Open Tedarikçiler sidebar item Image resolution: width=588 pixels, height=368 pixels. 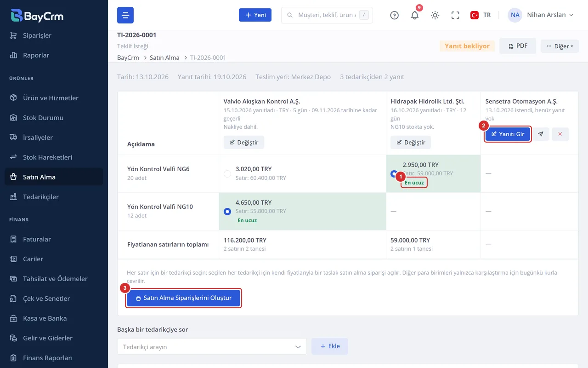point(54,197)
